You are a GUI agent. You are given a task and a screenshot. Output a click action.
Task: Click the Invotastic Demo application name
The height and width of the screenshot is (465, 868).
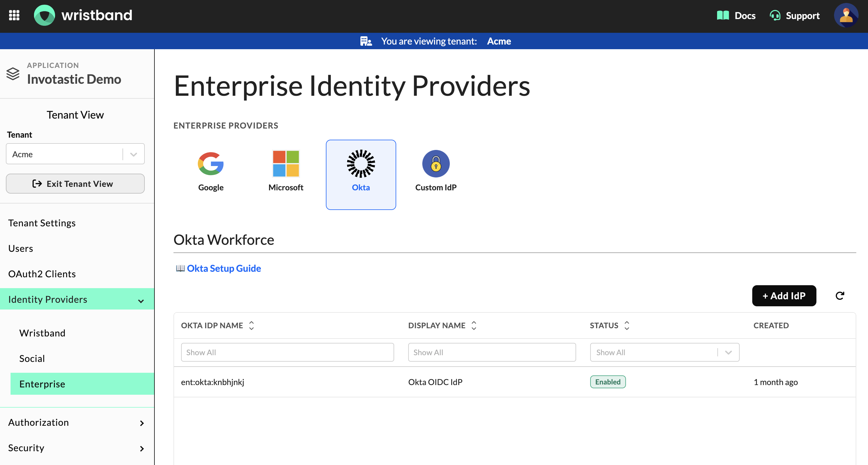pyautogui.click(x=74, y=79)
